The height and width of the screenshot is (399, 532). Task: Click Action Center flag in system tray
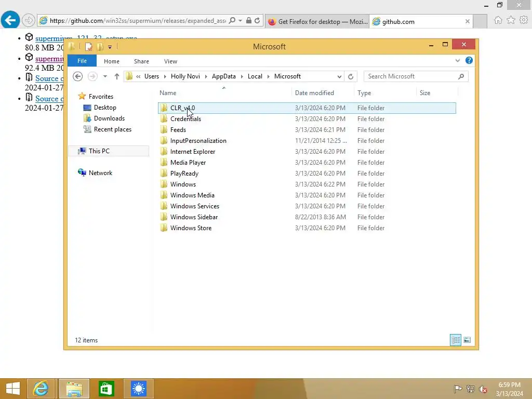[x=457, y=389]
